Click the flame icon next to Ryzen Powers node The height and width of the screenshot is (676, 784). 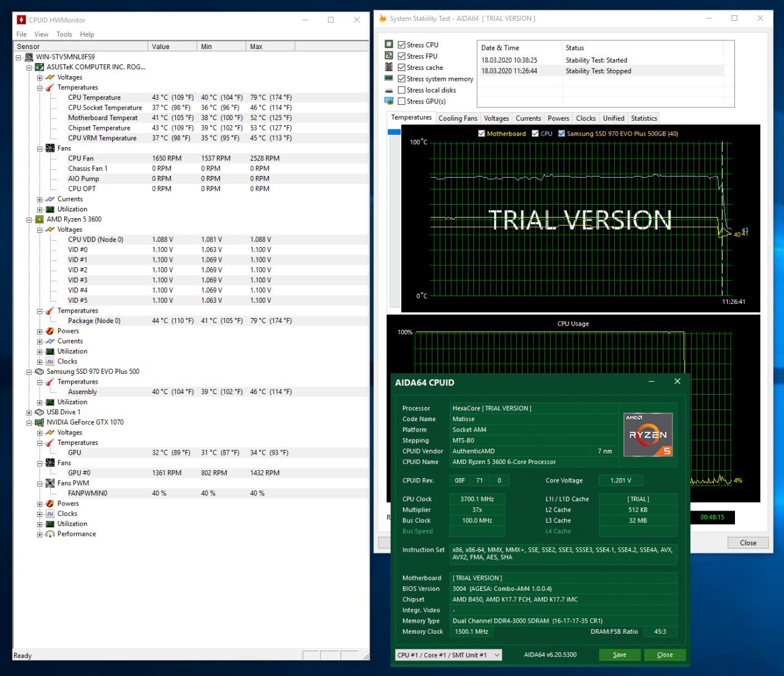pyautogui.click(x=50, y=331)
